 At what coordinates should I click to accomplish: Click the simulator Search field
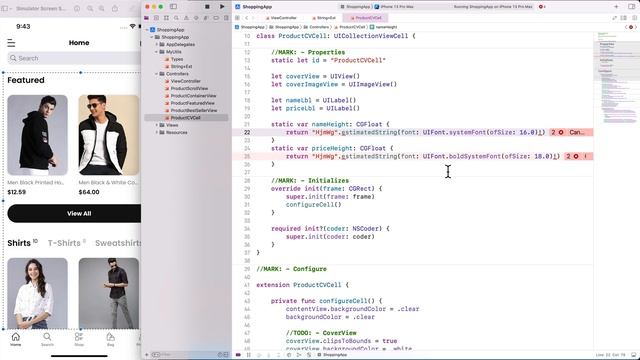click(74, 58)
